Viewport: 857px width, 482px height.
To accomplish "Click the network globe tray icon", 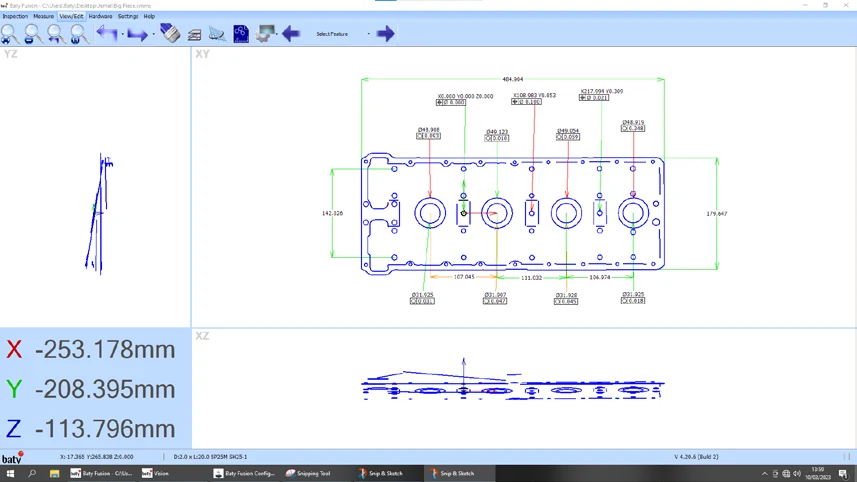I will (x=786, y=473).
